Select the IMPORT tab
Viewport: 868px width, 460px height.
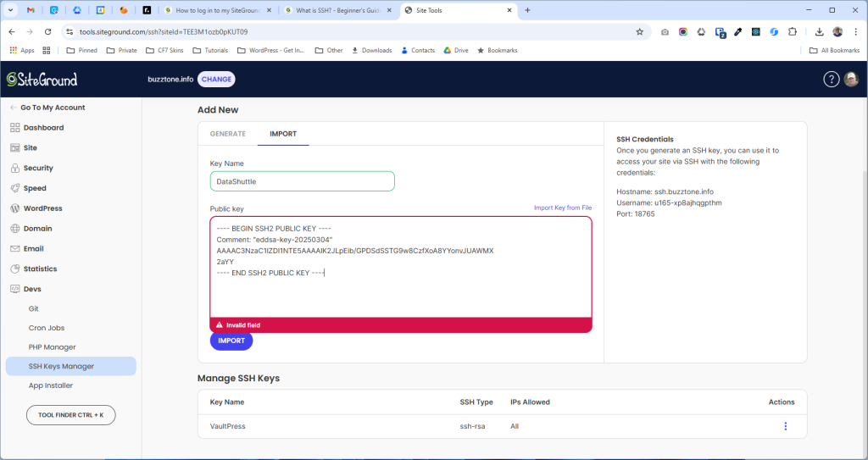click(x=283, y=134)
